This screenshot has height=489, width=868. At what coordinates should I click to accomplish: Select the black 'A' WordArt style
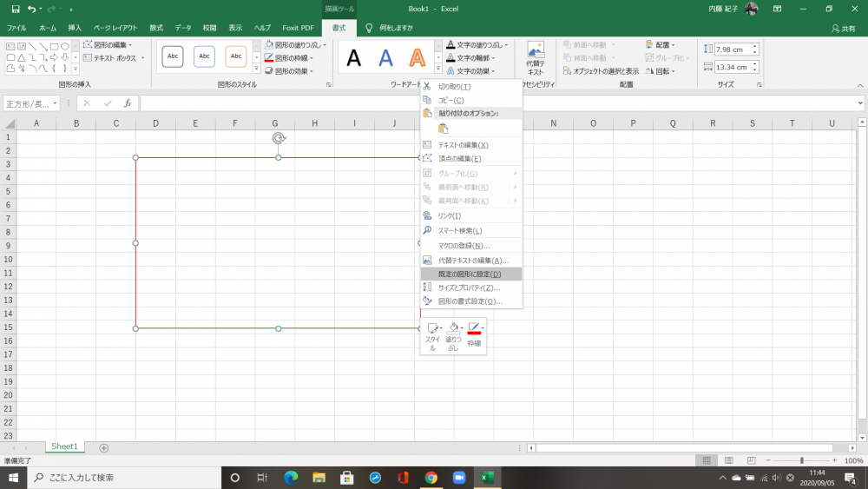pyautogui.click(x=354, y=58)
